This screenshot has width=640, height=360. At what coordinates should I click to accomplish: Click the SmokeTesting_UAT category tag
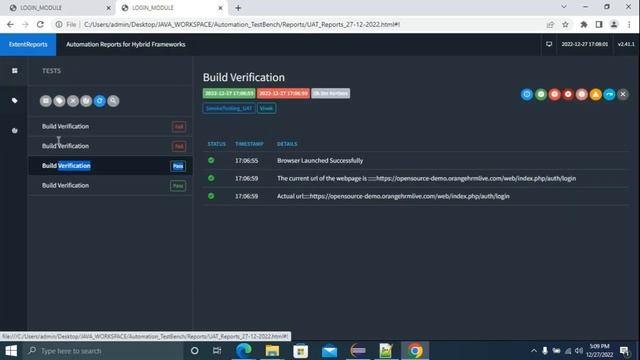tap(229, 108)
